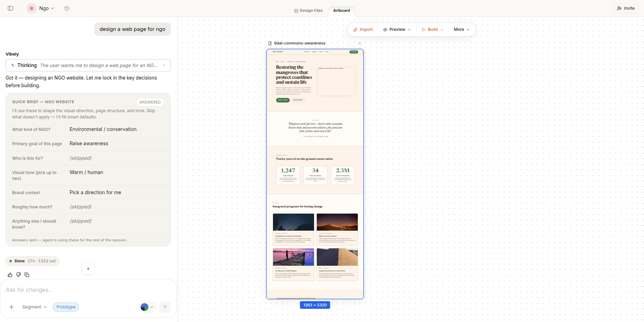Open the model color circle dropdown
Screen dimensions: 644x322
coord(147,307)
